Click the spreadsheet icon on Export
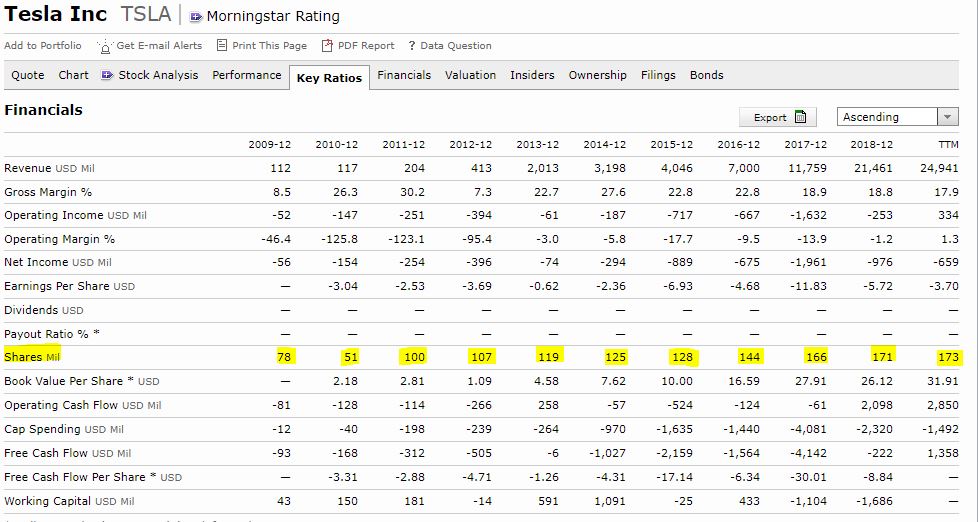Viewport: 978px width, 522px height. pyautogui.click(x=800, y=117)
